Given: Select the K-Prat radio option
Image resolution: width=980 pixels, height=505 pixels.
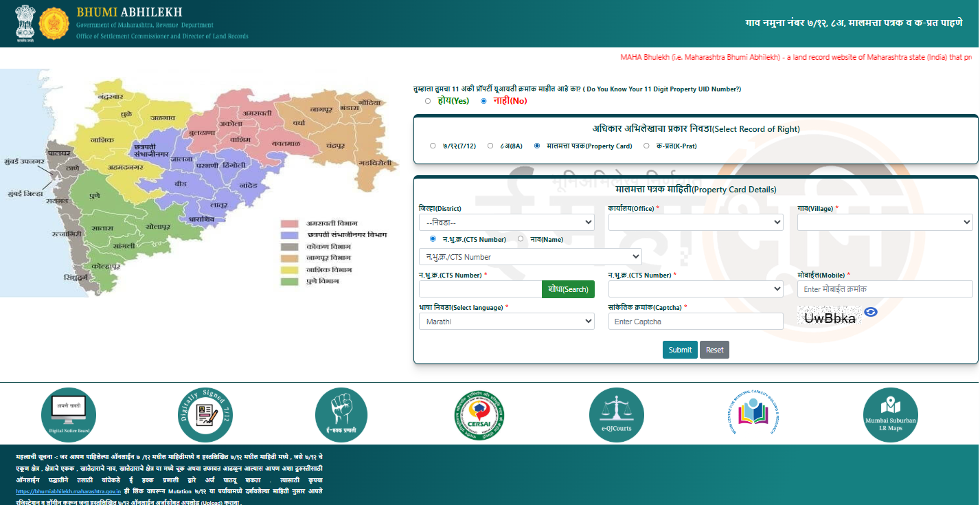Looking at the screenshot, I should [647, 146].
